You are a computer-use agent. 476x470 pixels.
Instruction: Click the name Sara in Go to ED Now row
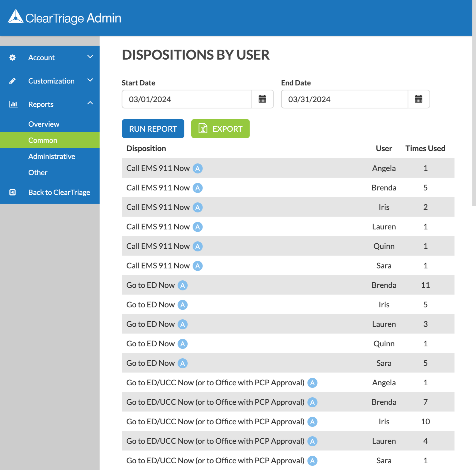tap(384, 363)
